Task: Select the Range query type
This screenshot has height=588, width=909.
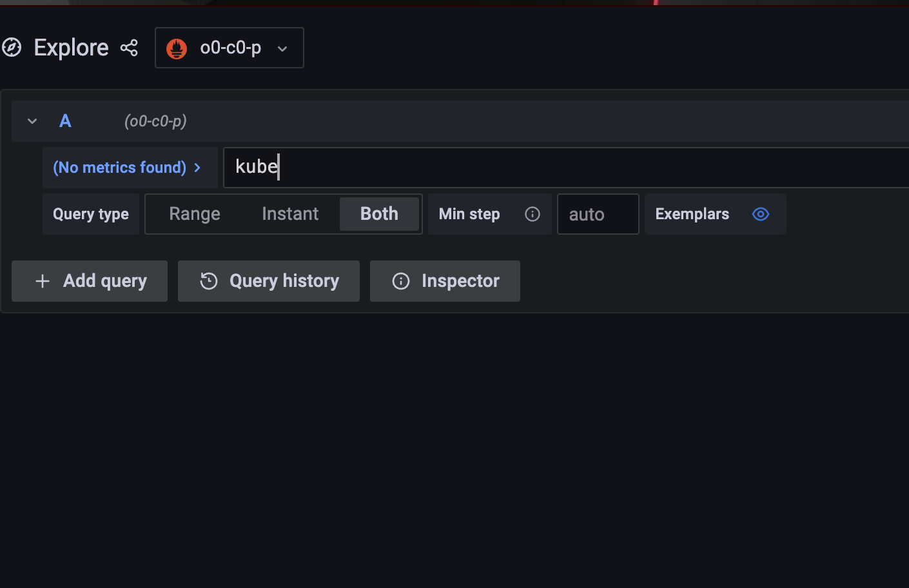Action: click(194, 213)
